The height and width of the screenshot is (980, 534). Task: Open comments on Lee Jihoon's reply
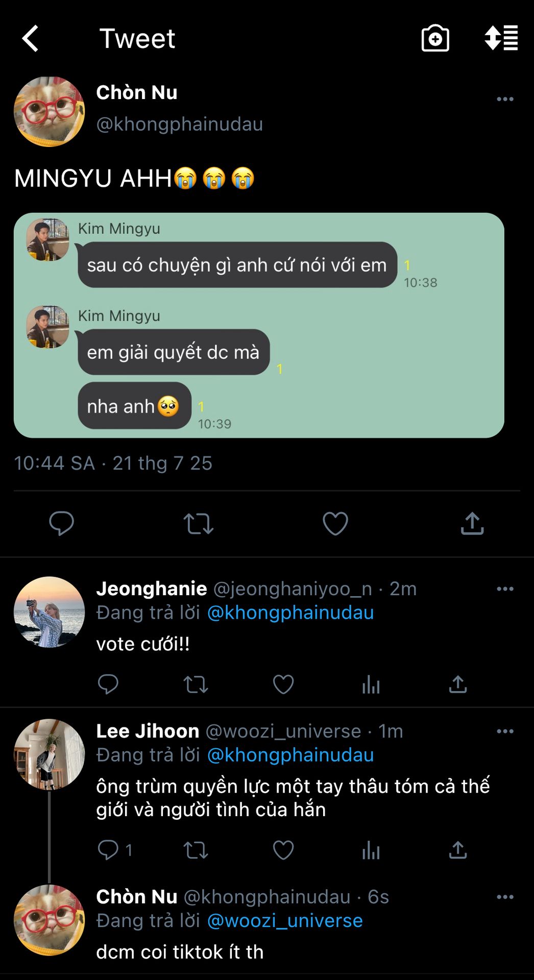[x=108, y=850]
